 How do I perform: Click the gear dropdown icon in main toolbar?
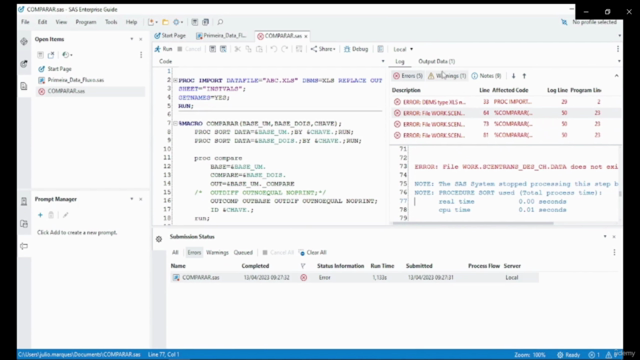point(177,22)
